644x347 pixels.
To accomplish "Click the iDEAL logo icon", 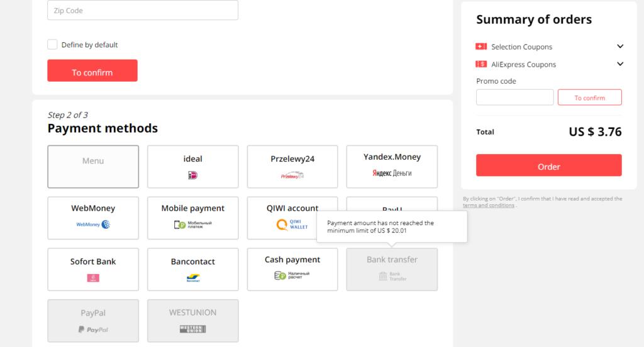I will 192,175.
